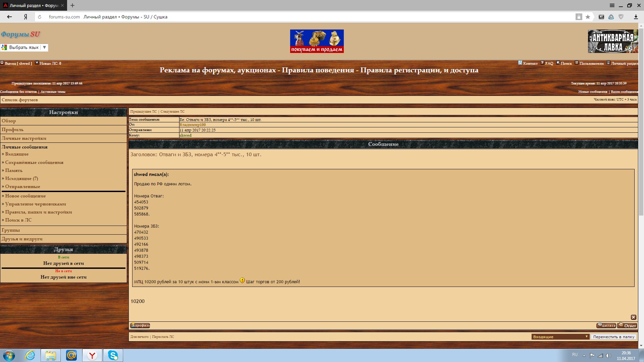Select Обзор in settings sidebar
644x362 pixels.
[9, 121]
